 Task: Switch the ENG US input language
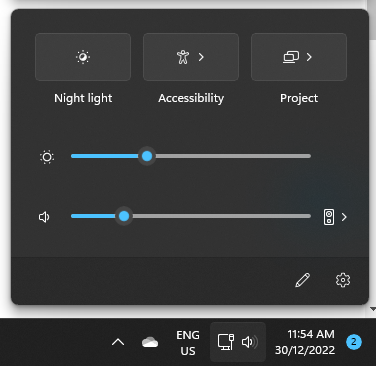coord(188,343)
